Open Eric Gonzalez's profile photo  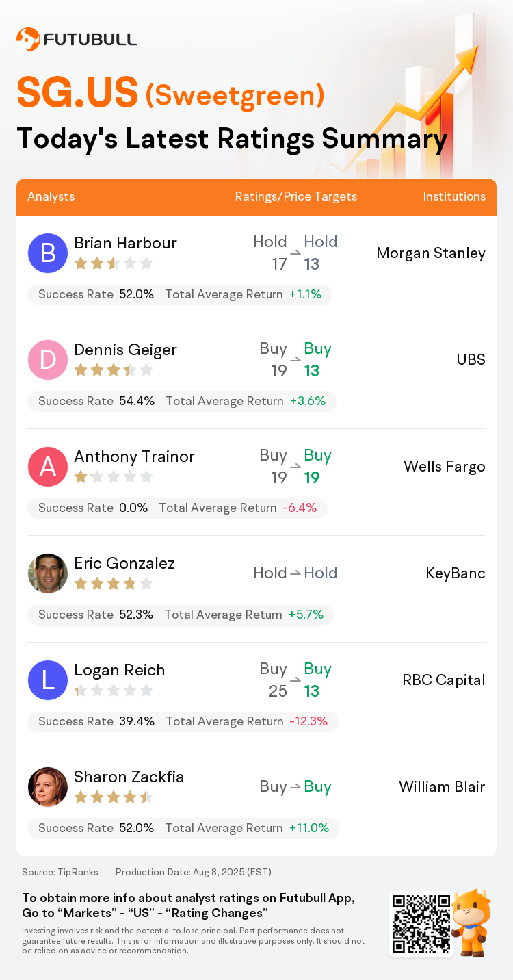point(48,573)
